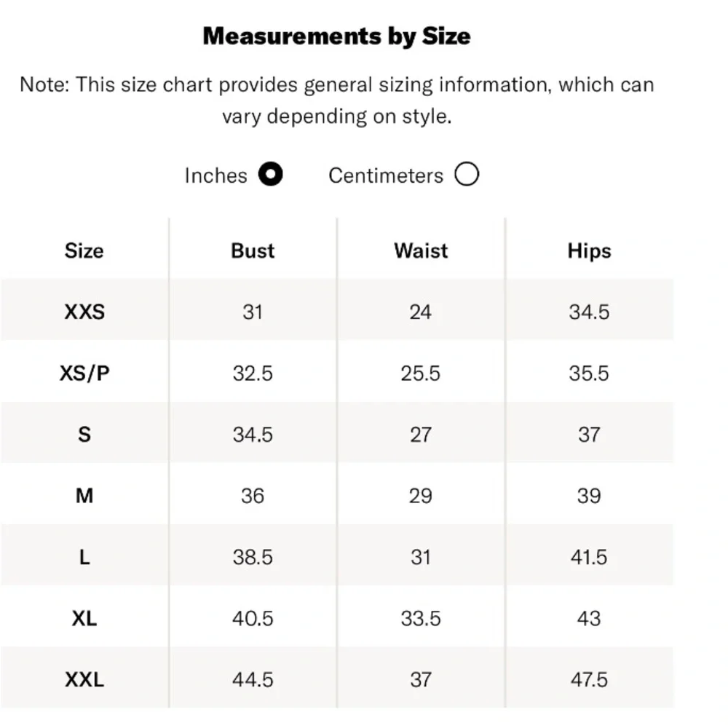Select the XXL size row label
The height and width of the screenshot is (728, 728).
pos(84,680)
